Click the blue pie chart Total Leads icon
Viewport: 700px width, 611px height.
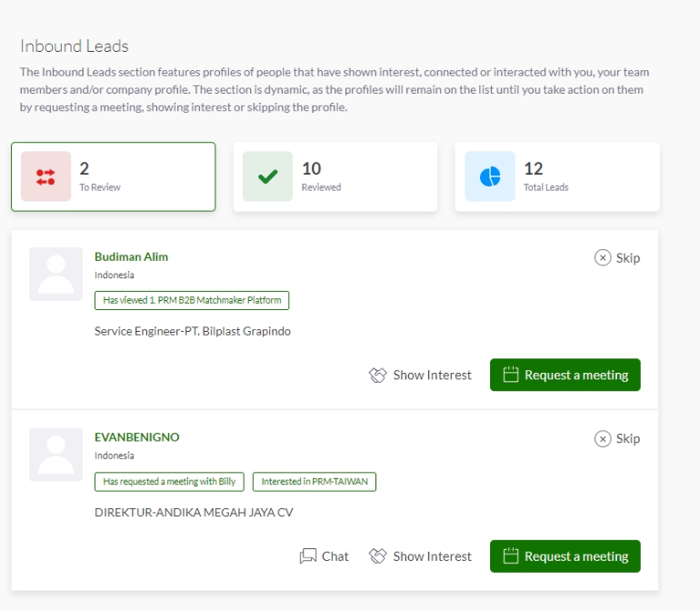(490, 176)
